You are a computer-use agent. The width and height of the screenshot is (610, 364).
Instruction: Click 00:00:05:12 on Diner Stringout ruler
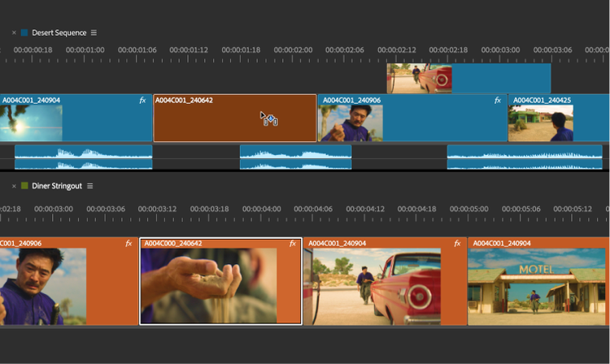[573, 209]
